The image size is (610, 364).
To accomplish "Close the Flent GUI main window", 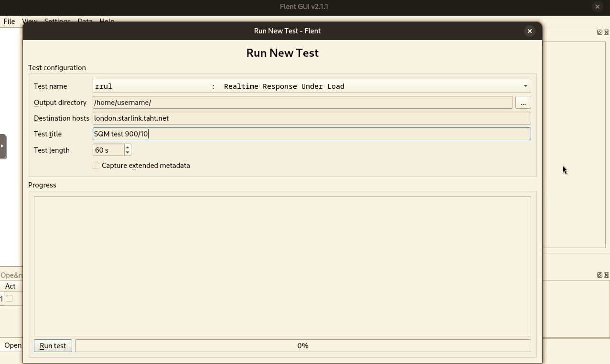I will 597,7.
